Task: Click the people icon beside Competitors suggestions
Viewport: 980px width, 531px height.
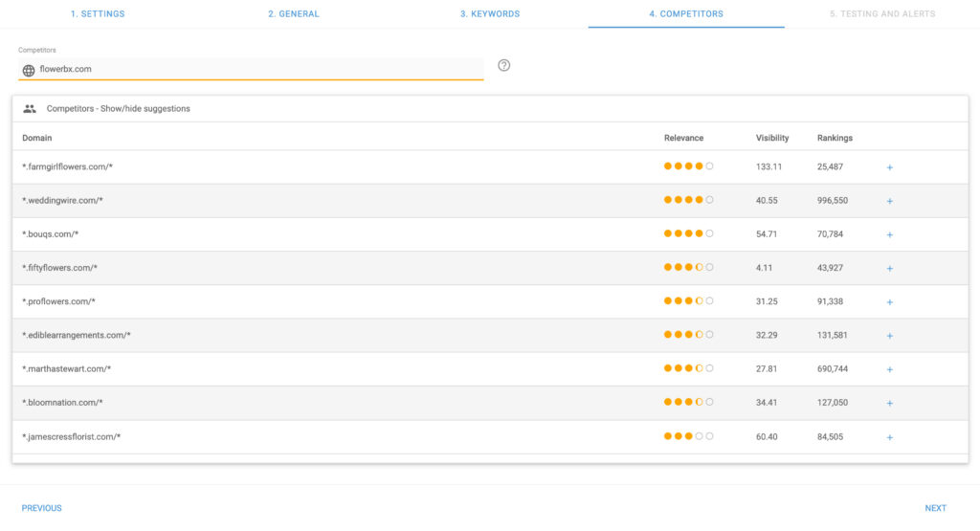Action: click(30, 109)
